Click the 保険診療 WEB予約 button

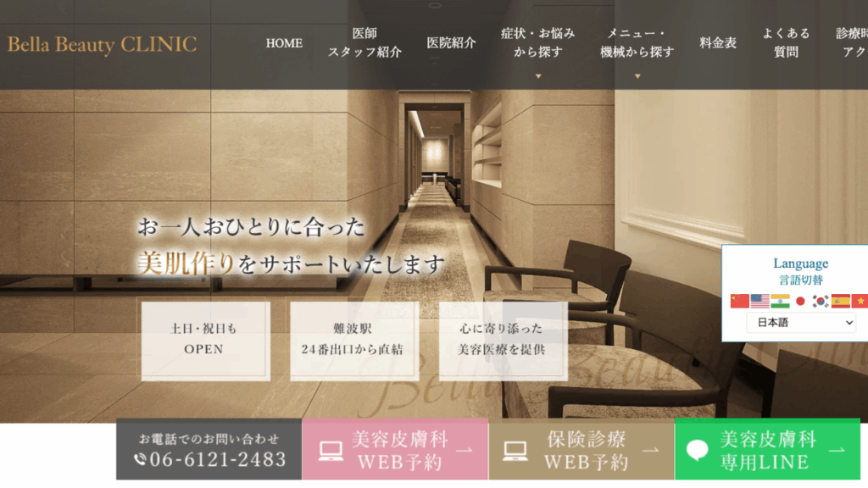[x=581, y=449]
